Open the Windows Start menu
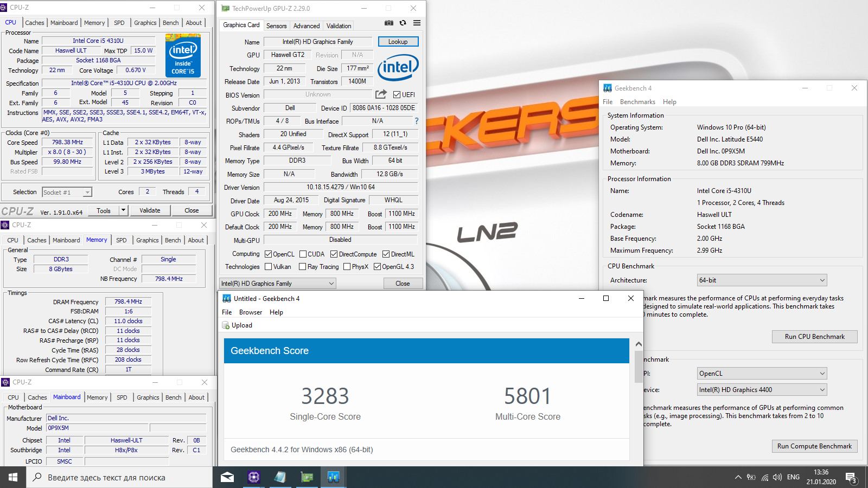 [13, 477]
